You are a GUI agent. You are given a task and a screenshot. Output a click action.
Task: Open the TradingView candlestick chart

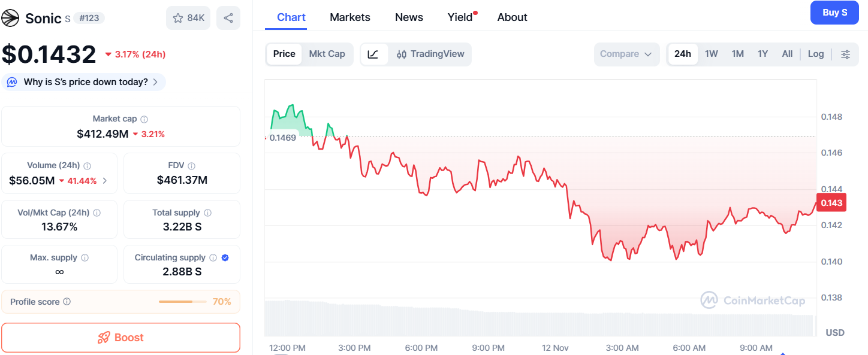(429, 54)
